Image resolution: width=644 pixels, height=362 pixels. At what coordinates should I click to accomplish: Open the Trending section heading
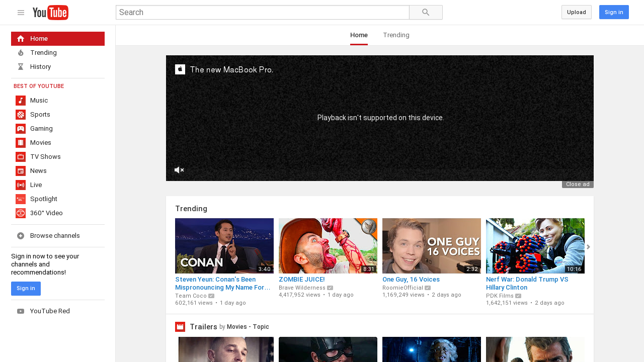[191, 209]
